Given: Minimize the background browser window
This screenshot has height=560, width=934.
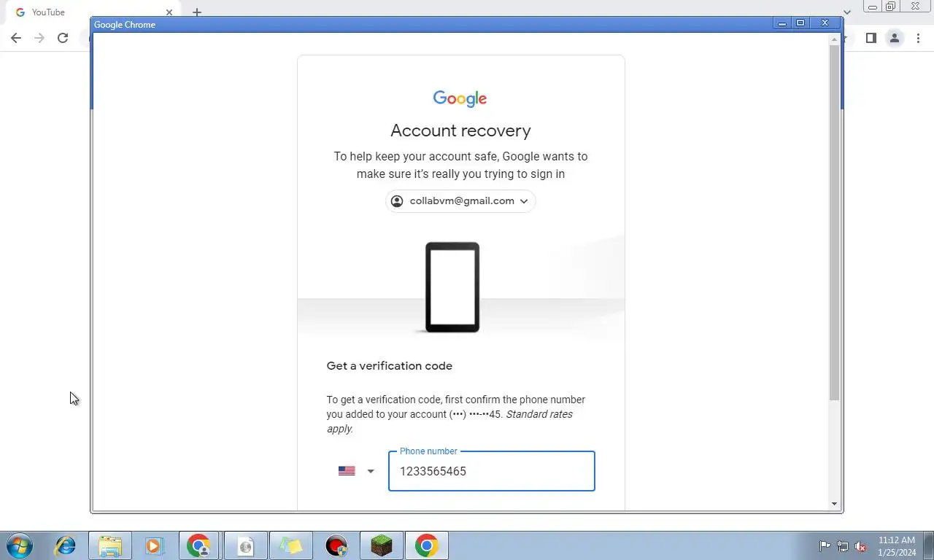Looking at the screenshot, I should point(872,7).
